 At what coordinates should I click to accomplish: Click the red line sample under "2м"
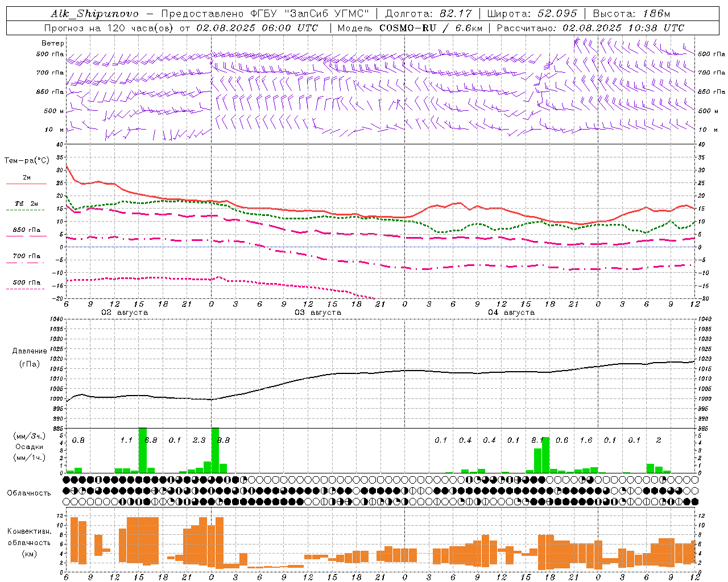click(x=26, y=184)
